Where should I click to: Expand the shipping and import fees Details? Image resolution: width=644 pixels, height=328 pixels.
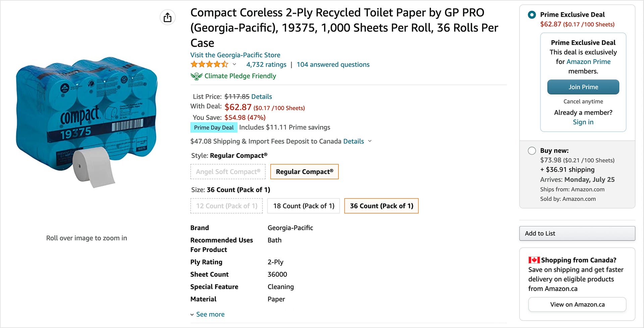click(x=353, y=141)
